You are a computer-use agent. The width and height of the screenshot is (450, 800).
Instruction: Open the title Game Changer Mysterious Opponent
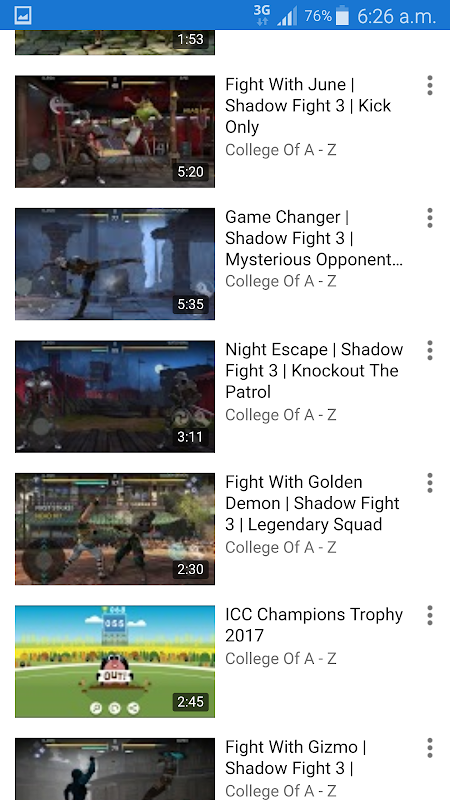(x=314, y=238)
